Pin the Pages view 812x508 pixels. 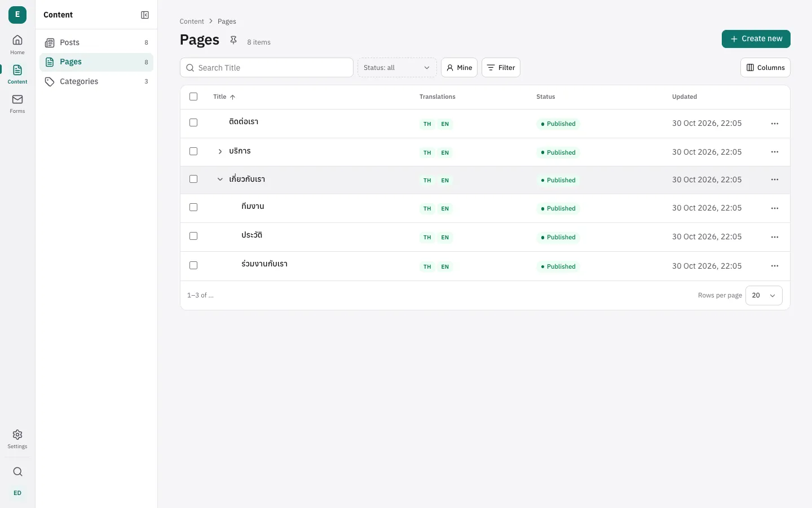point(233,40)
